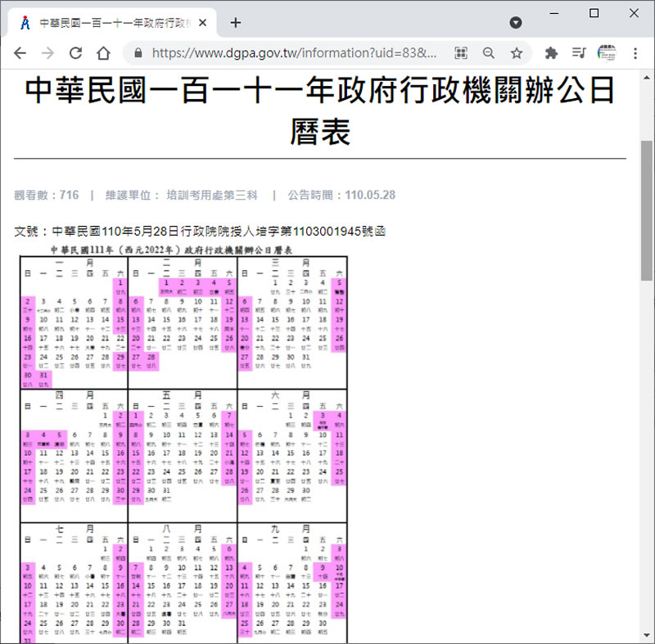Open the media control playlist icon
The height and width of the screenshot is (644, 655).
(579, 53)
